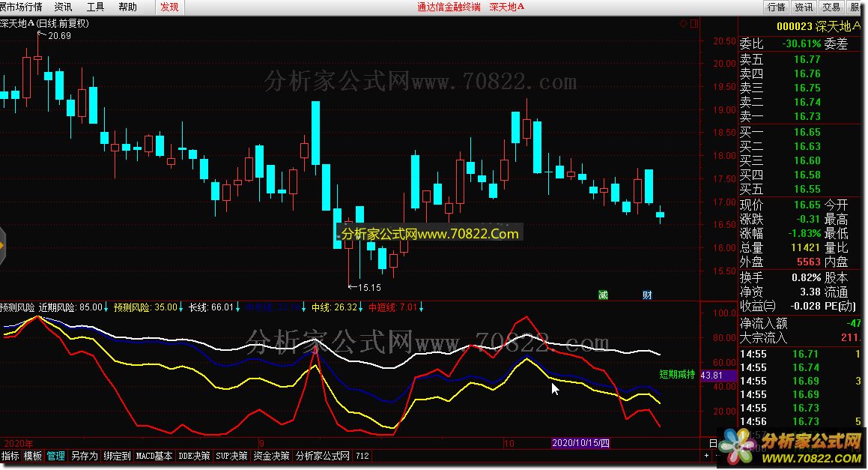Switch to the 分析家公式网 tab
Viewport: 868px width, 470px height.
323,457
